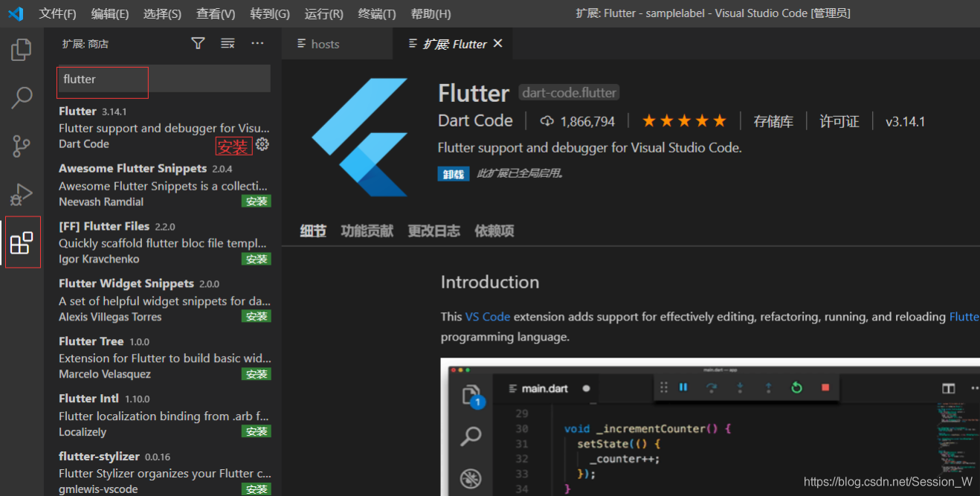The width and height of the screenshot is (980, 496).
Task: Open the 编辑(E) menu
Action: [110, 13]
